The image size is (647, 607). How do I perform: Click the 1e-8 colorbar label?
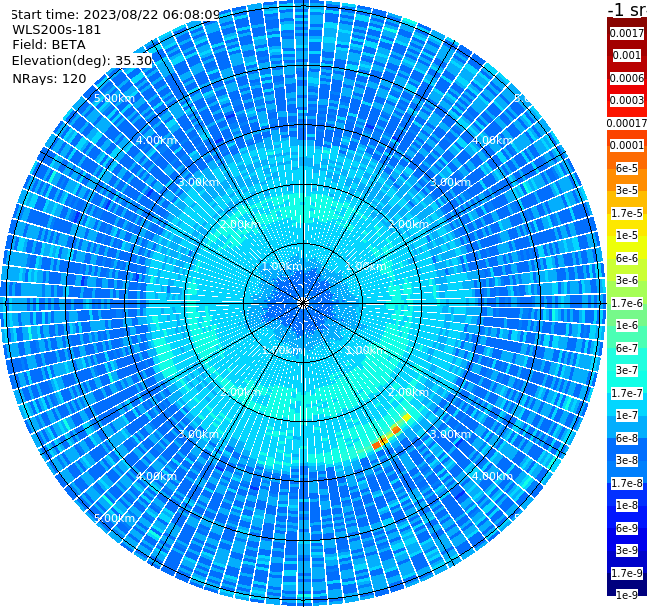(626, 505)
